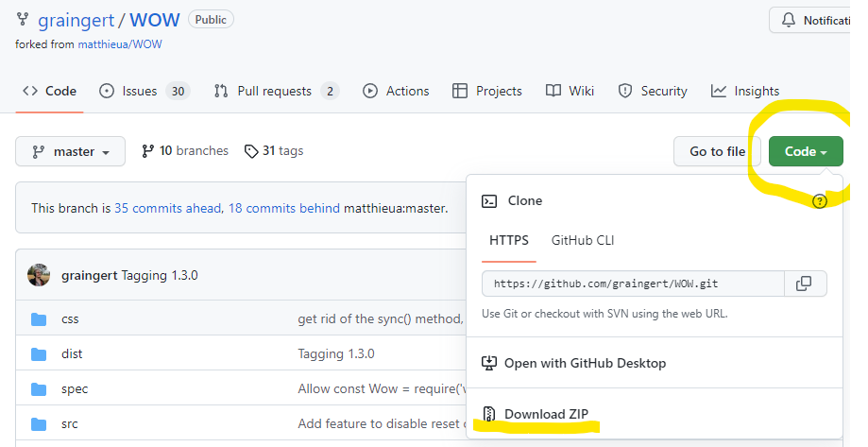Click the css folder icon

39,319
